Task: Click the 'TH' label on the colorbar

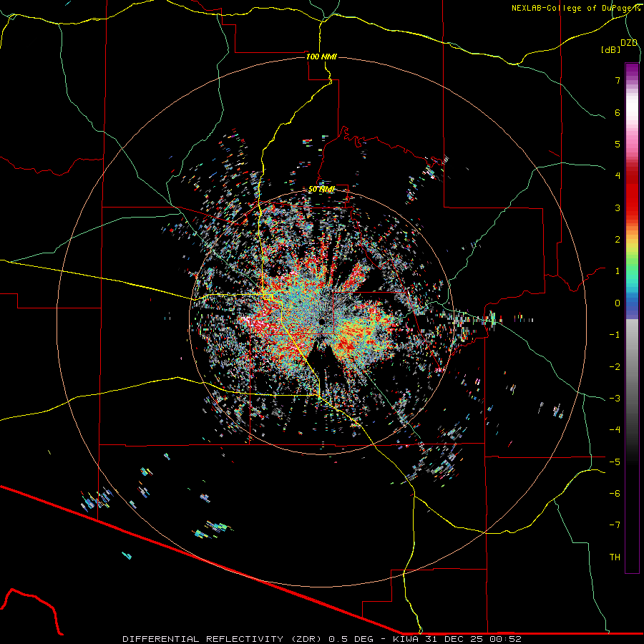Action: pyautogui.click(x=615, y=557)
